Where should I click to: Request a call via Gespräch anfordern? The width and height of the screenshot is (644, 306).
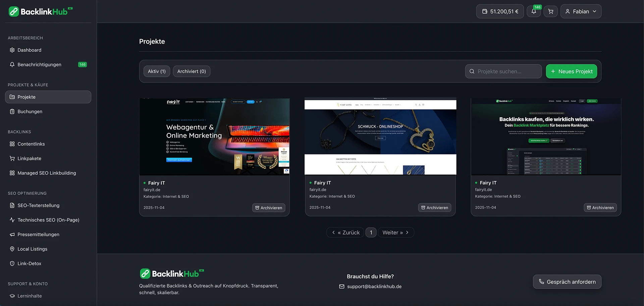[x=567, y=282]
